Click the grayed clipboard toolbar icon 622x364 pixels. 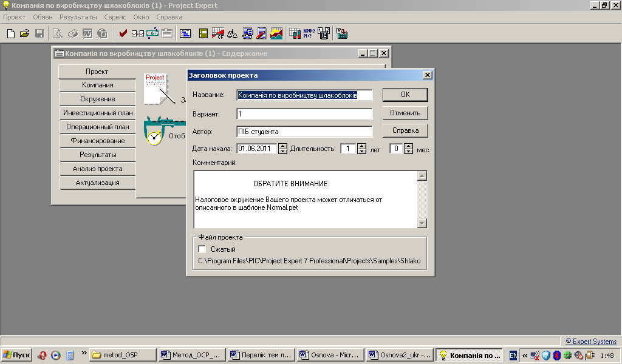pyautogui.click(x=167, y=33)
